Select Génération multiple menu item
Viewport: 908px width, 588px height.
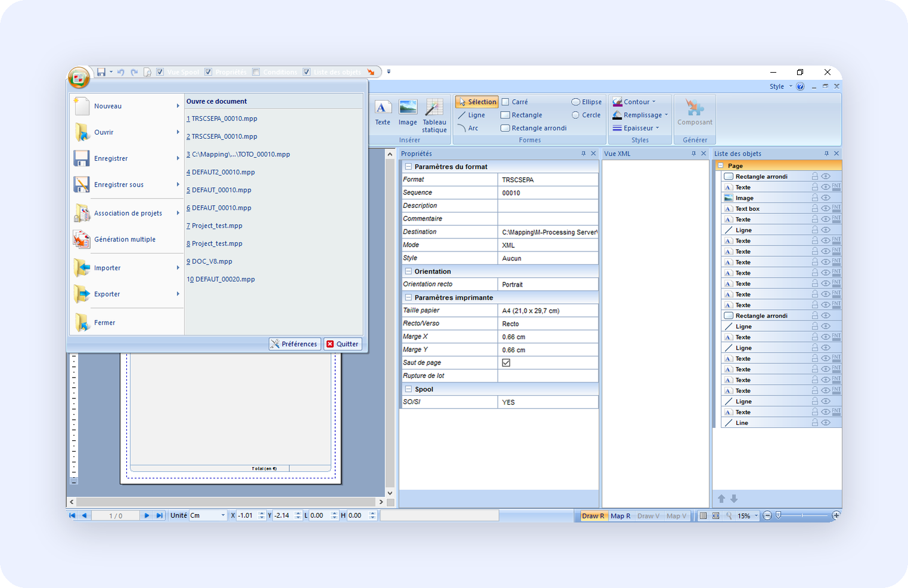pos(126,239)
